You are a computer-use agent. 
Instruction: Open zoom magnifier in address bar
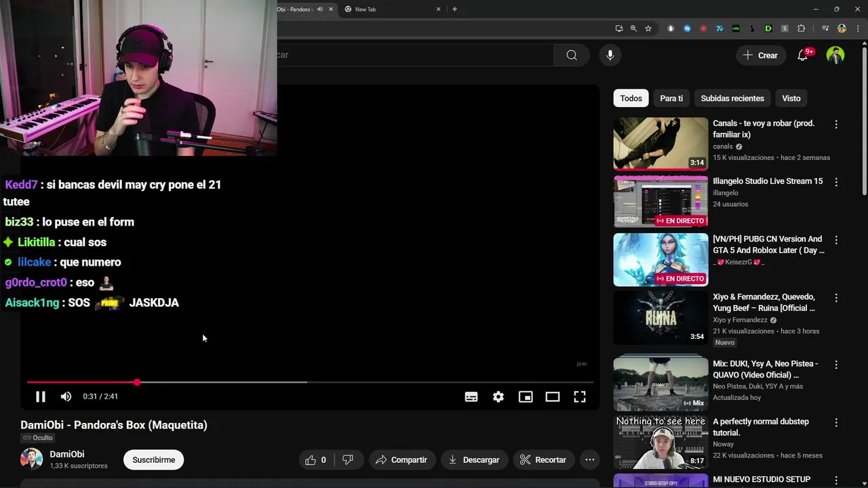[633, 28]
